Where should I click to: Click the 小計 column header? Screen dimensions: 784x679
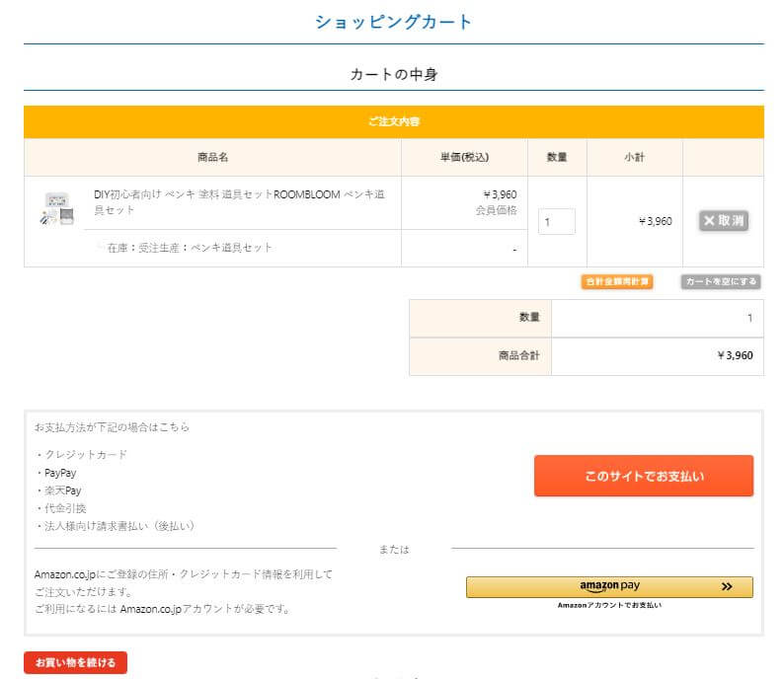634,157
